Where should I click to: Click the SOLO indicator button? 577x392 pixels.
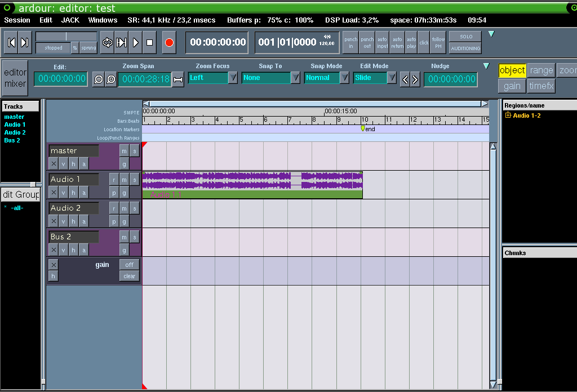pos(466,37)
